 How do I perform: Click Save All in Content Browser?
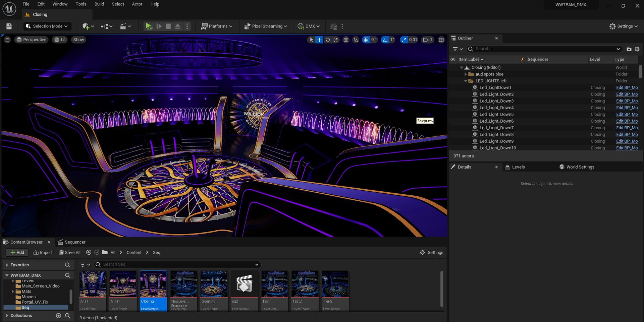[x=70, y=252]
